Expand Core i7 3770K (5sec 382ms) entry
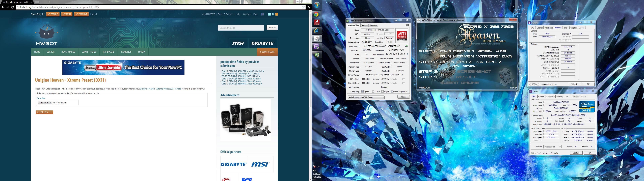Viewport: 644px width, 181px height. coord(241,84)
